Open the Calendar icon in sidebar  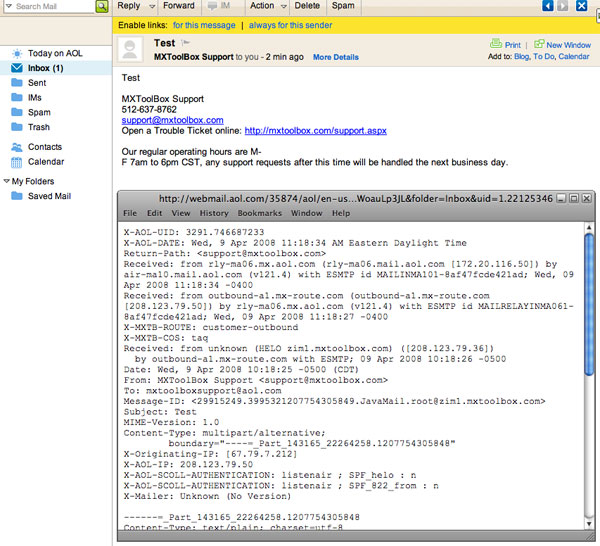(17, 162)
